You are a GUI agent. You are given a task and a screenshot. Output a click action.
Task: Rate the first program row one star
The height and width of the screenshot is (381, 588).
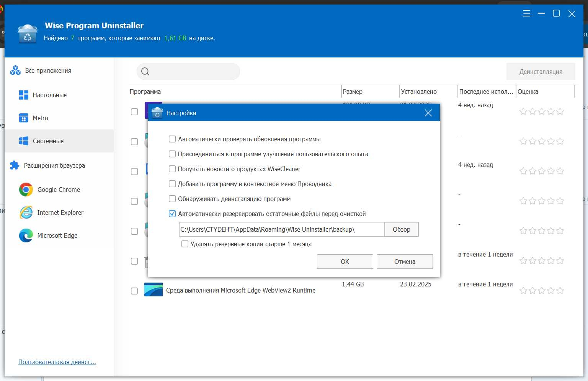523,111
